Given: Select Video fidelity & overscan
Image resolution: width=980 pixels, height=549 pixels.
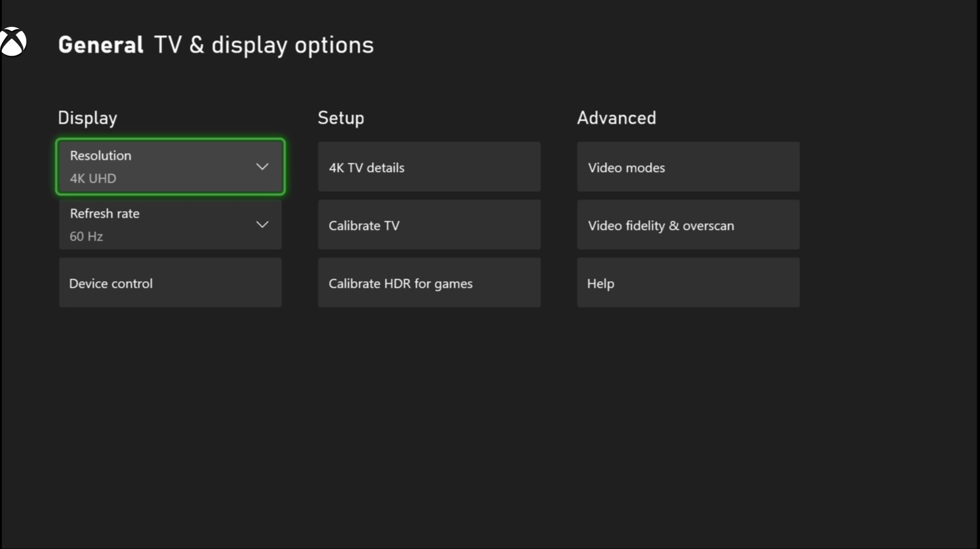Looking at the screenshot, I should (x=688, y=224).
